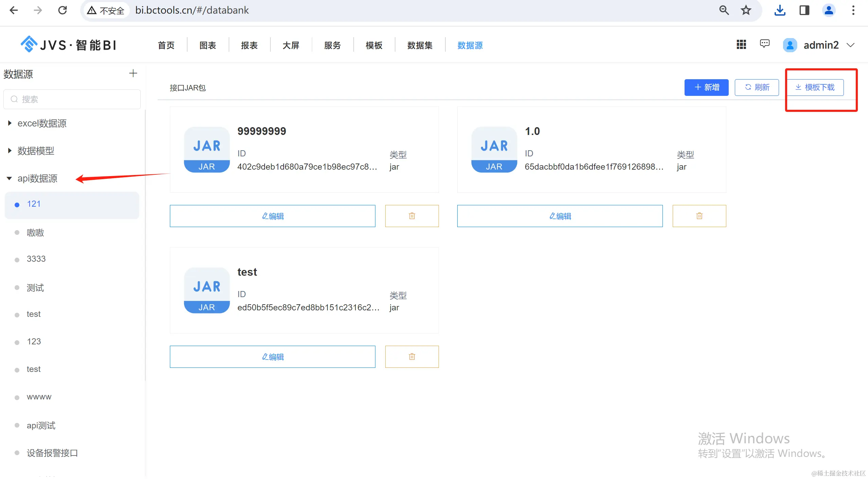Open the message chat bubble icon
868x479 pixels.
[764, 44]
